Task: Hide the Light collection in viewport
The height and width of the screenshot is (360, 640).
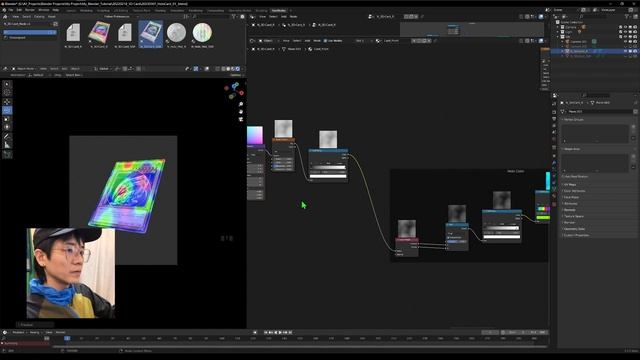Action: (625, 32)
